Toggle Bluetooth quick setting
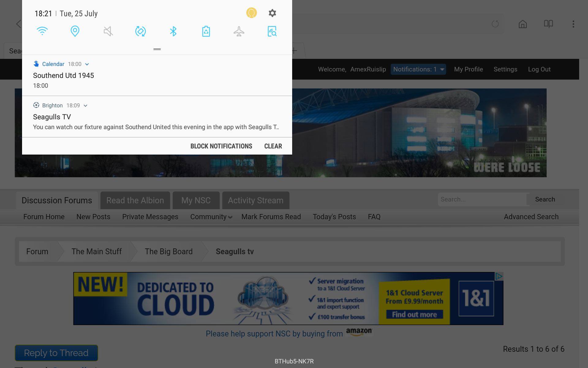The image size is (588, 368). [x=173, y=31]
